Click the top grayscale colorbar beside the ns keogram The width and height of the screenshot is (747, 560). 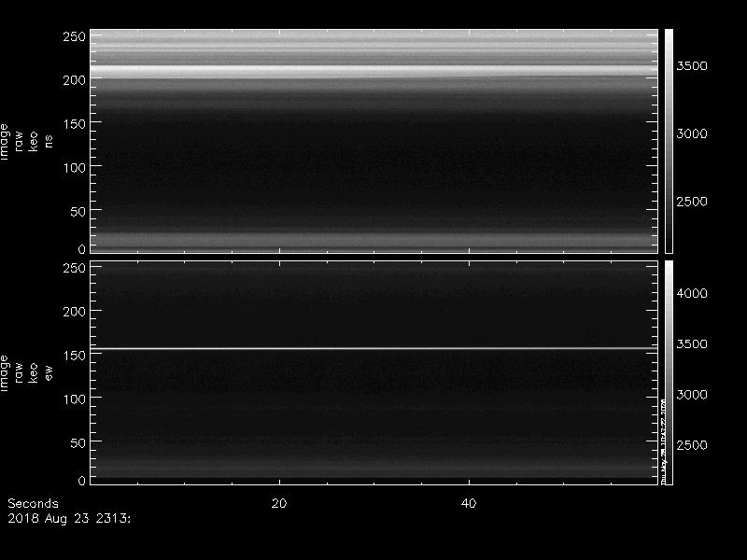tap(669, 141)
